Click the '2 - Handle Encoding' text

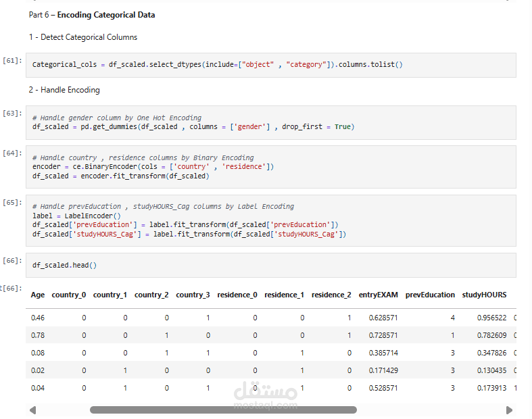coord(64,90)
